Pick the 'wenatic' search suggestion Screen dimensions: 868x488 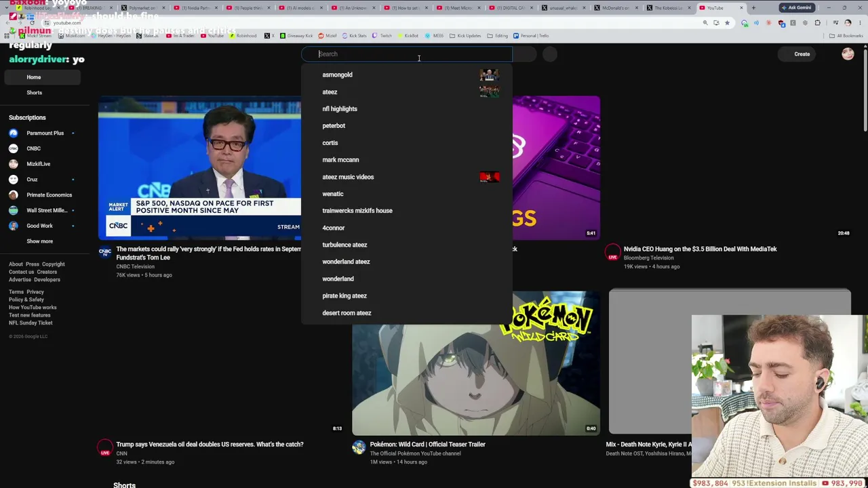[x=407, y=194]
